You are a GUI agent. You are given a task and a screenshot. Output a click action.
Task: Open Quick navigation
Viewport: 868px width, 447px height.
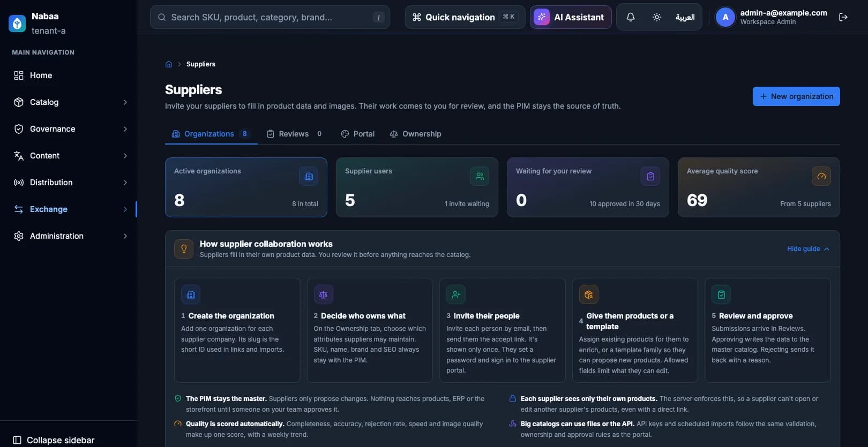(465, 17)
